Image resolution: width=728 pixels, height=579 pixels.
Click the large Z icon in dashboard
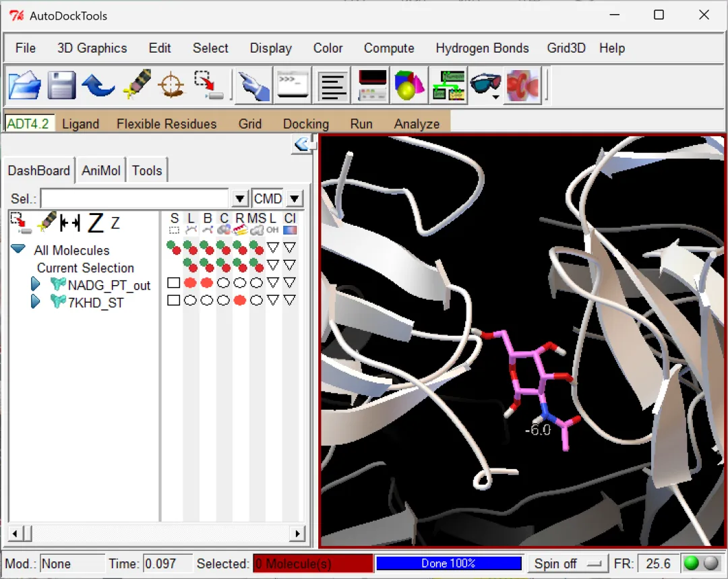pyautogui.click(x=96, y=223)
